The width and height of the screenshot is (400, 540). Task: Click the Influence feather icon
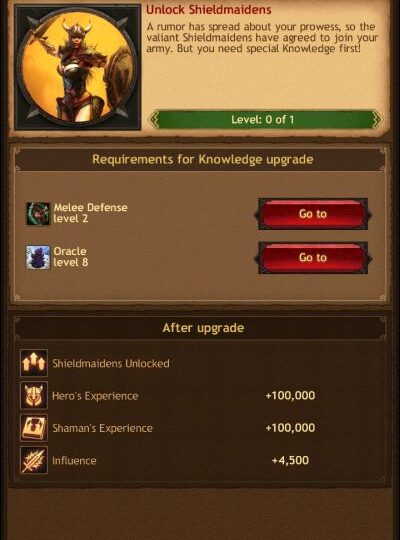(34, 460)
